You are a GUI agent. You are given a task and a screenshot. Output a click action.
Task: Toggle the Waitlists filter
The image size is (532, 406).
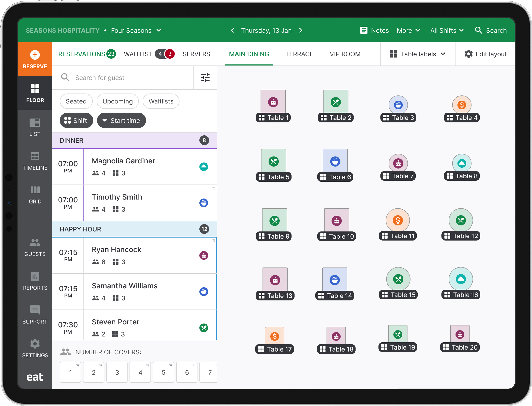(x=161, y=101)
